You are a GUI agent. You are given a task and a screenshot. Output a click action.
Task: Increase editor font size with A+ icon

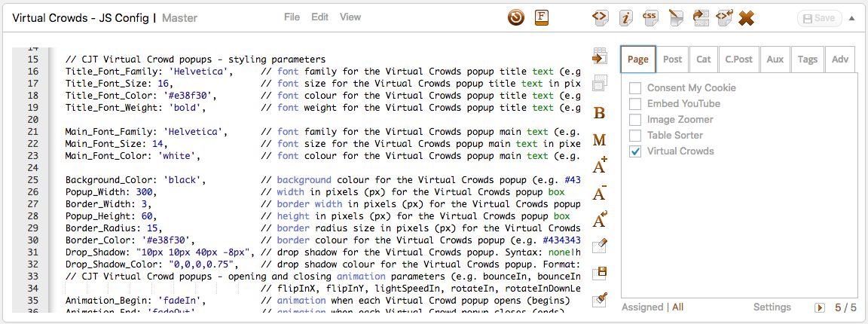point(600,165)
